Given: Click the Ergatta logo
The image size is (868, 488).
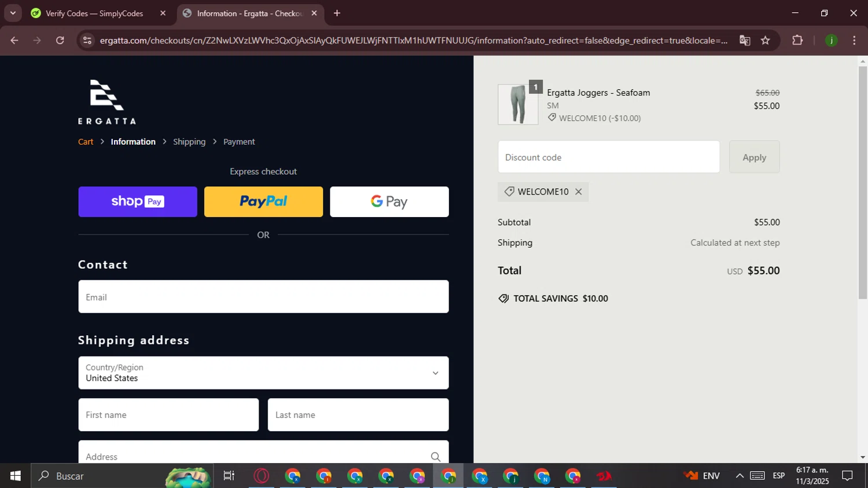Looking at the screenshot, I should 107,102.
